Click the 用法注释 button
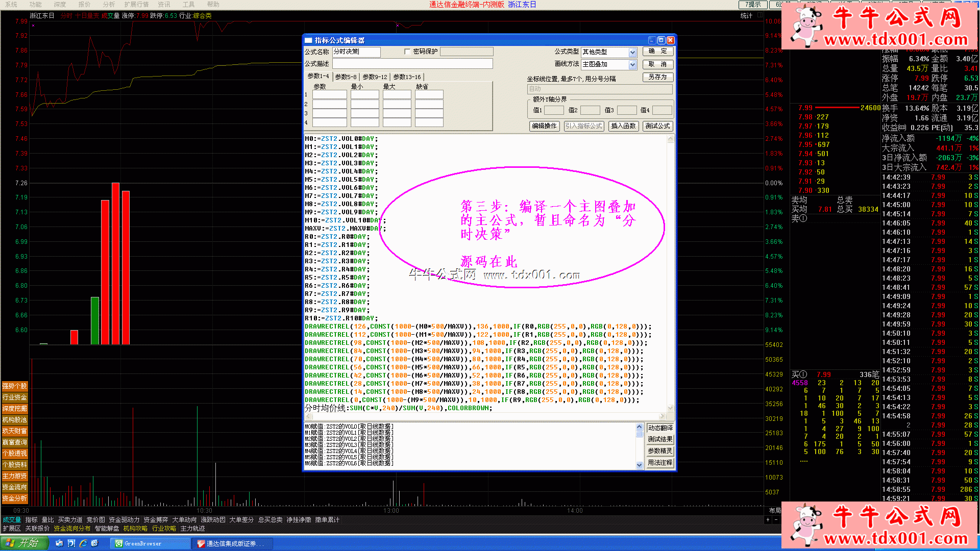Viewport: 980px width, 551px height. click(660, 463)
